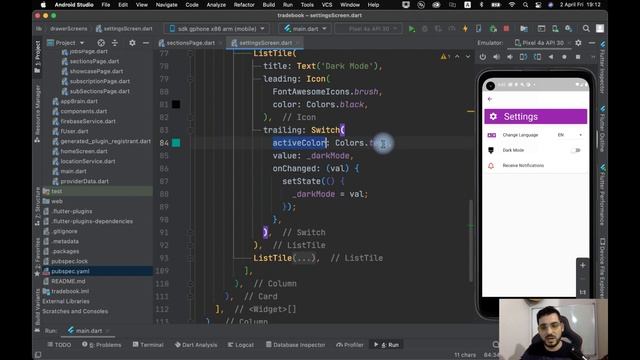This screenshot has width=640, height=360.
Task: Click back arrow in emulator app
Action: 490,99
